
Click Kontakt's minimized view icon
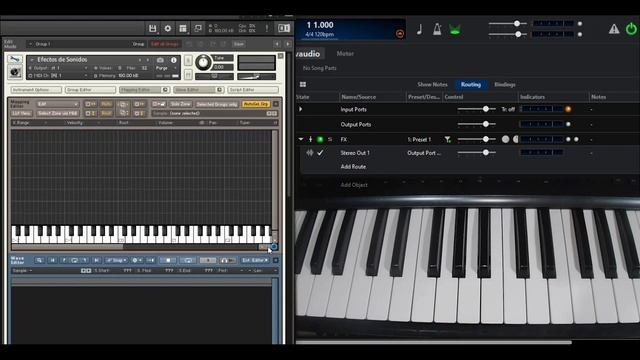coord(198,28)
